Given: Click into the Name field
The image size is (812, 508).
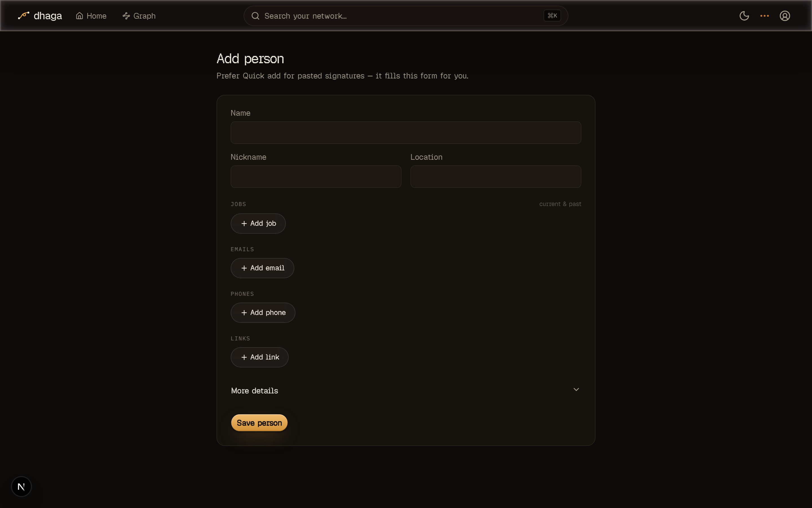Looking at the screenshot, I should click(x=406, y=133).
